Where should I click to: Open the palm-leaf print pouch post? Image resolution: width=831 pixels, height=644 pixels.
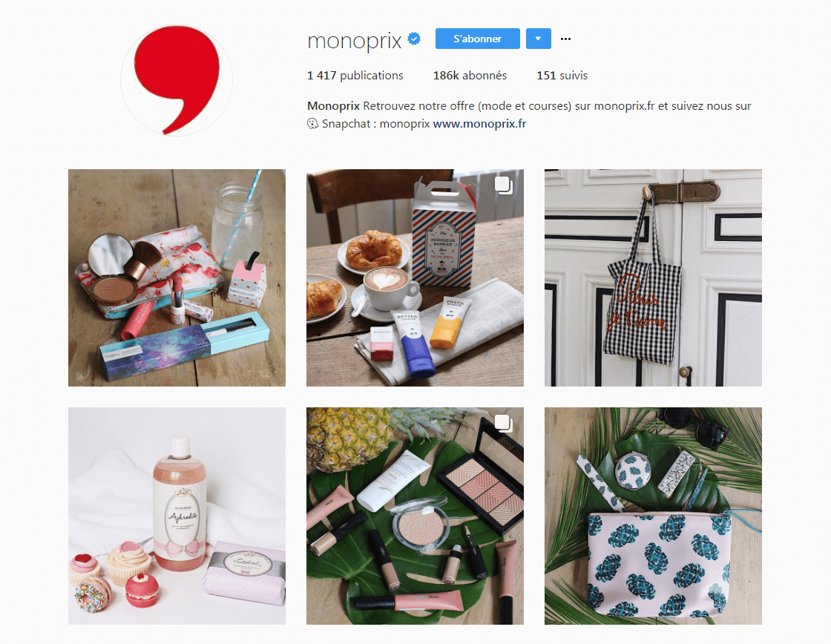coord(653,516)
